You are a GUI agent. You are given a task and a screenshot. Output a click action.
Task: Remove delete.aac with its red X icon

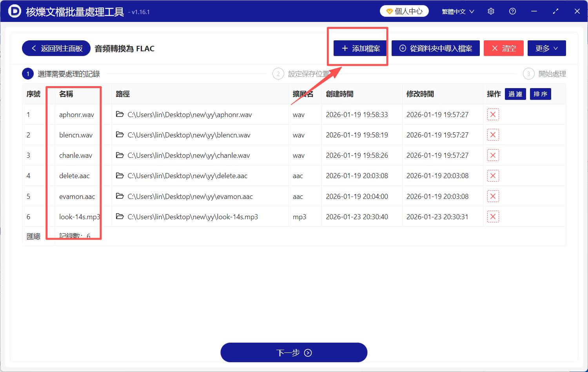493,176
